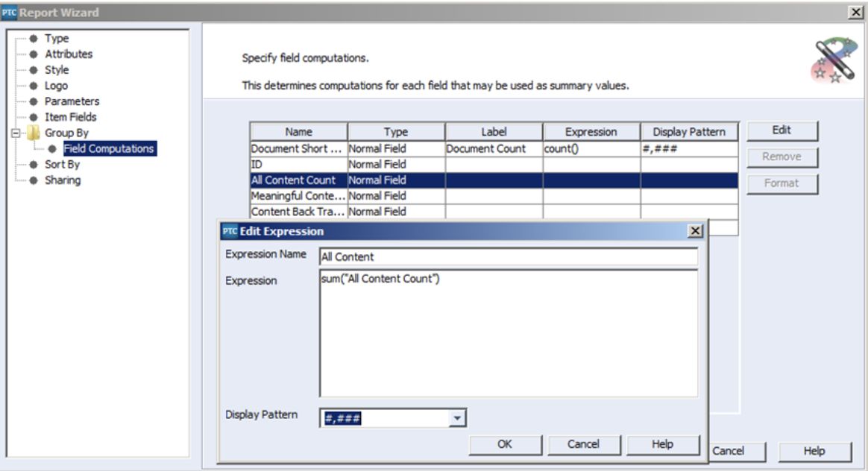Open the Display Pattern dropdown arrow
The height and width of the screenshot is (471, 868).
pyautogui.click(x=457, y=418)
